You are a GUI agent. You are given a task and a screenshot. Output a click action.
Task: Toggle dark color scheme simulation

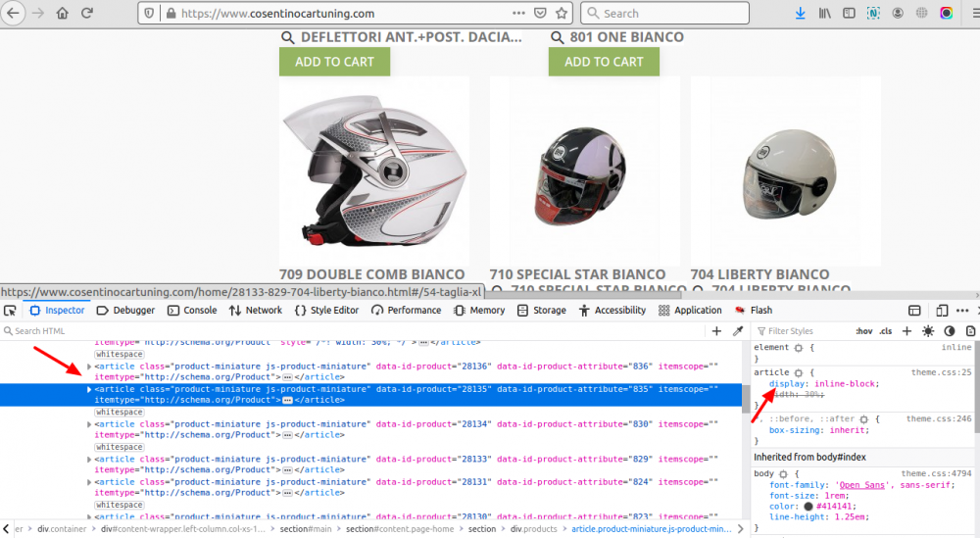point(950,331)
